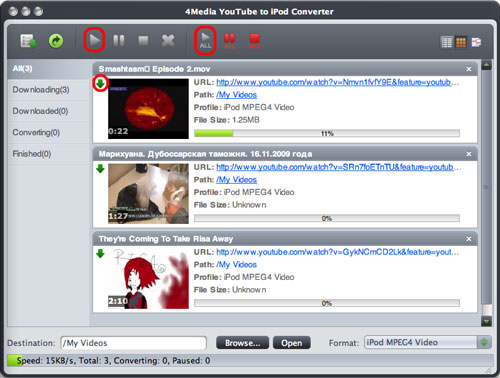This screenshot has height=378, width=500.
Task: Click the Browse... button
Action: tap(242, 343)
